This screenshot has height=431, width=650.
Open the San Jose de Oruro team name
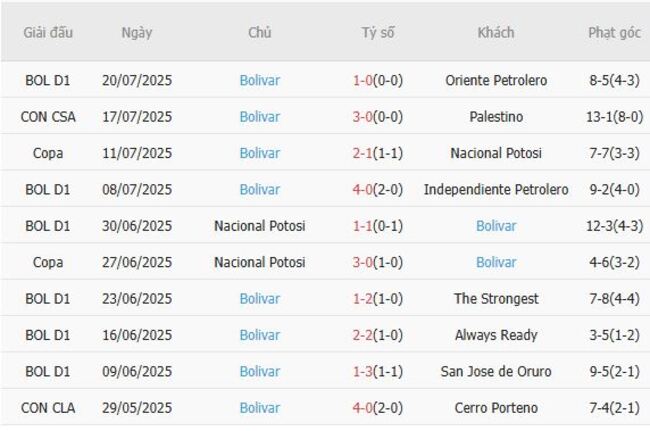tap(496, 371)
